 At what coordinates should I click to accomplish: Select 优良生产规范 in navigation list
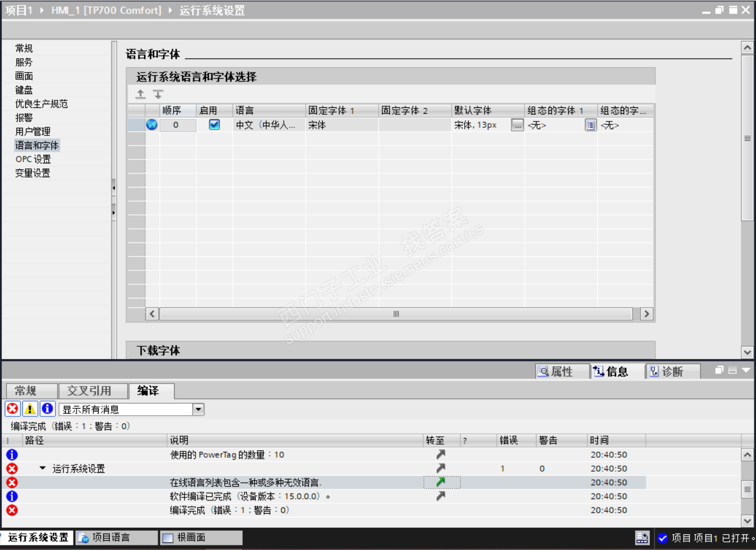coord(41,104)
